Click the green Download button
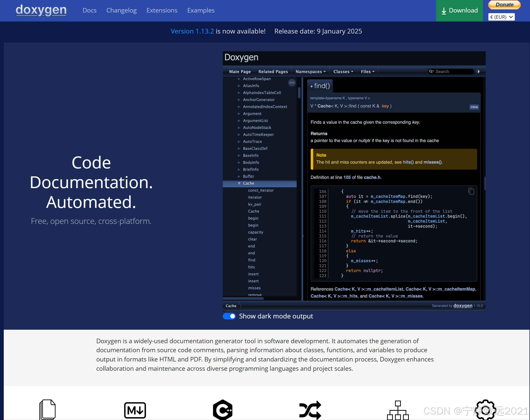 pyautogui.click(x=459, y=11)
